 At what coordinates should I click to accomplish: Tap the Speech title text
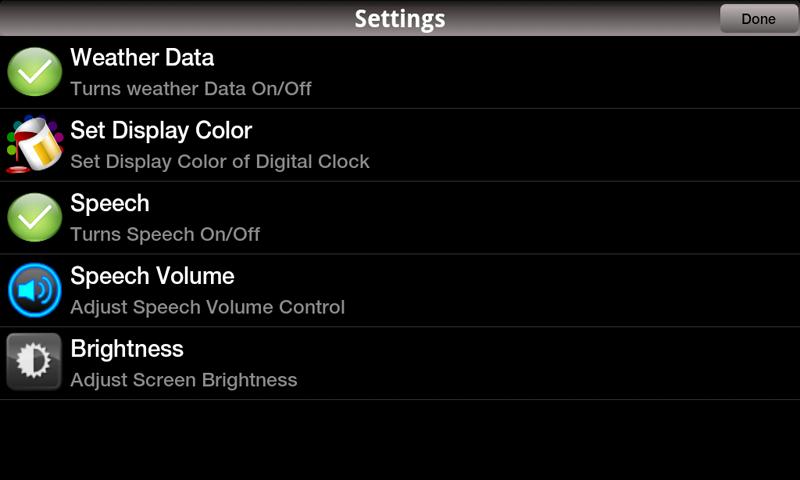(x=110, y=204)
